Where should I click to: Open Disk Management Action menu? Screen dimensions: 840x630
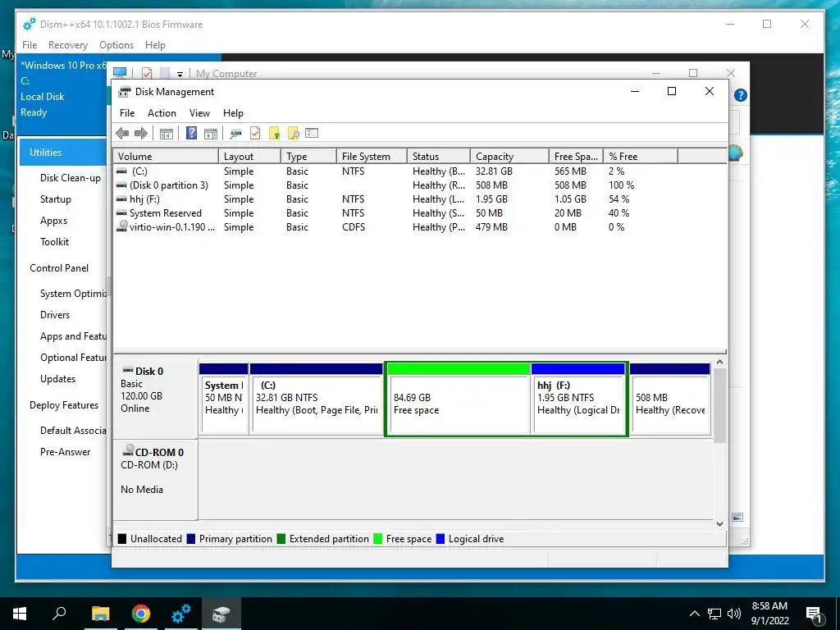point(162,113)
